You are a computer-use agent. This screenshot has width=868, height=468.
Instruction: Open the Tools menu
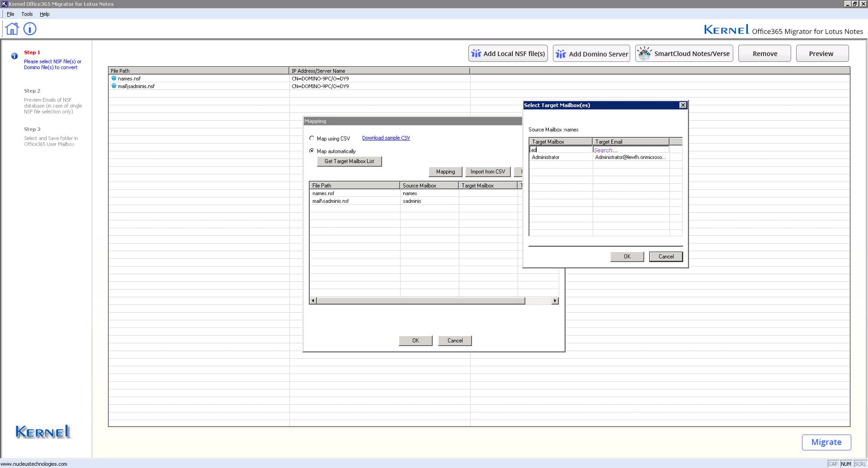pyautogui.click(x=27, y=14)
